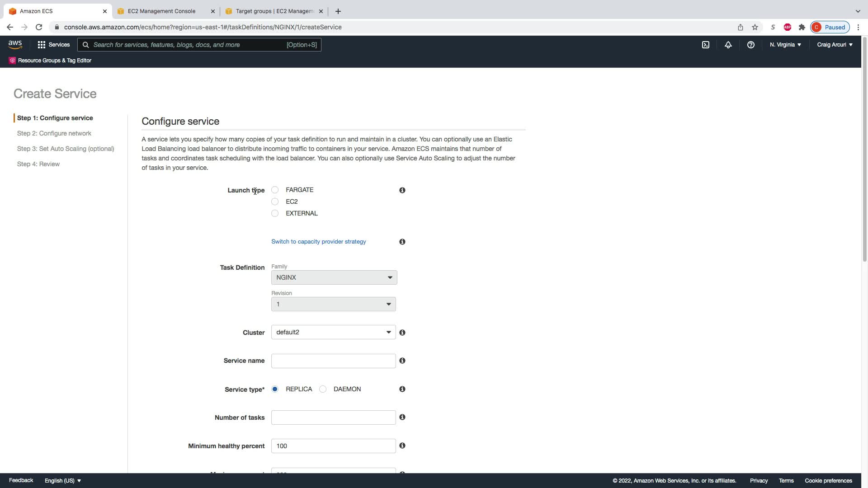Open the Revision dropdown
The width and height of the screenshot is (868, 488).
coord(333,304)
